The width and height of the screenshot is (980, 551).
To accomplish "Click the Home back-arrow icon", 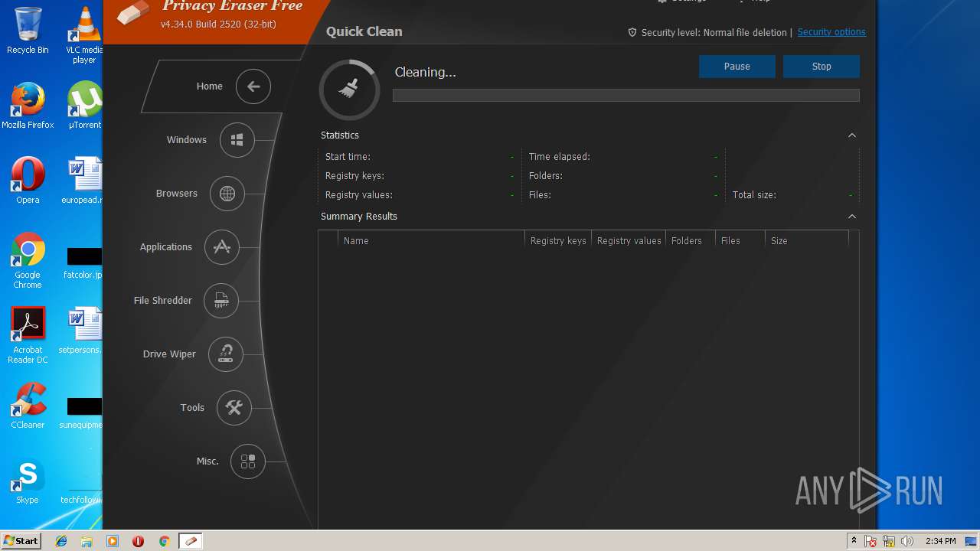I will tap(253, 86).
